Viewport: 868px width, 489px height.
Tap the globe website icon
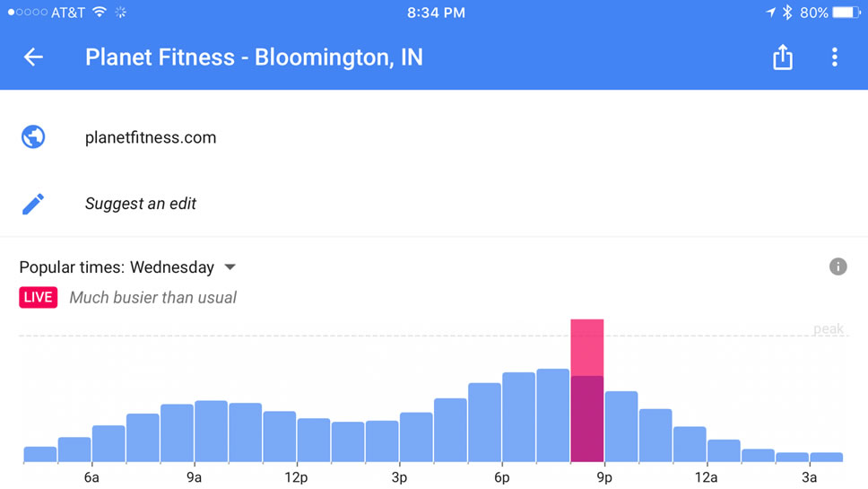click(33, 137)
